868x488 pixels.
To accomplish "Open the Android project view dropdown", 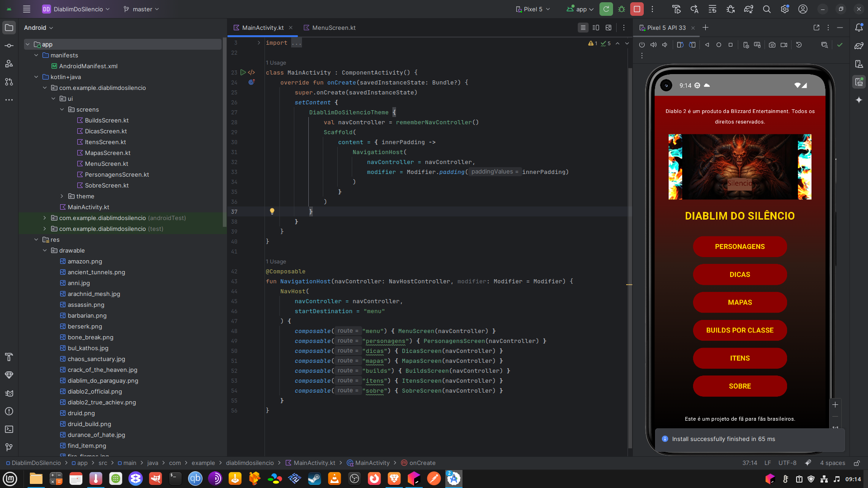I will point(38,28).
